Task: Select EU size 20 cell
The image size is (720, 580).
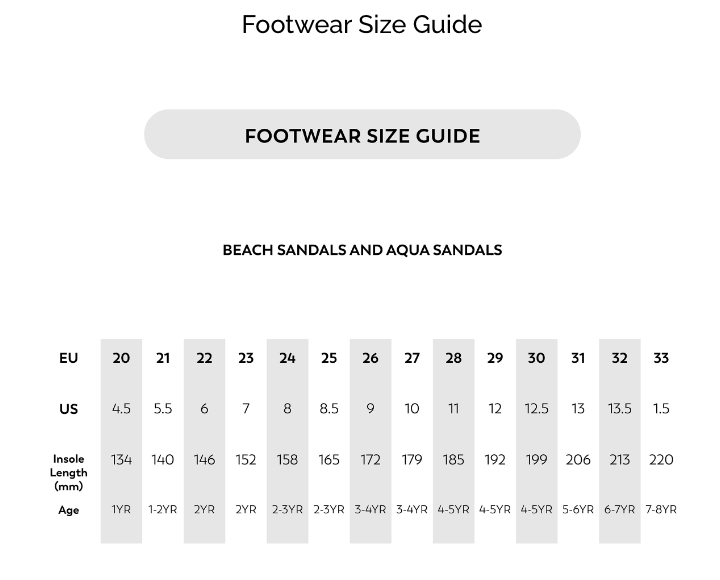Action: coord(121,358)
